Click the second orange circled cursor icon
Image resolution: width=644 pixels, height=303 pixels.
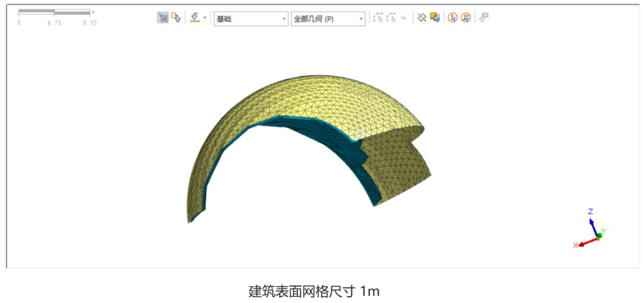465,18
